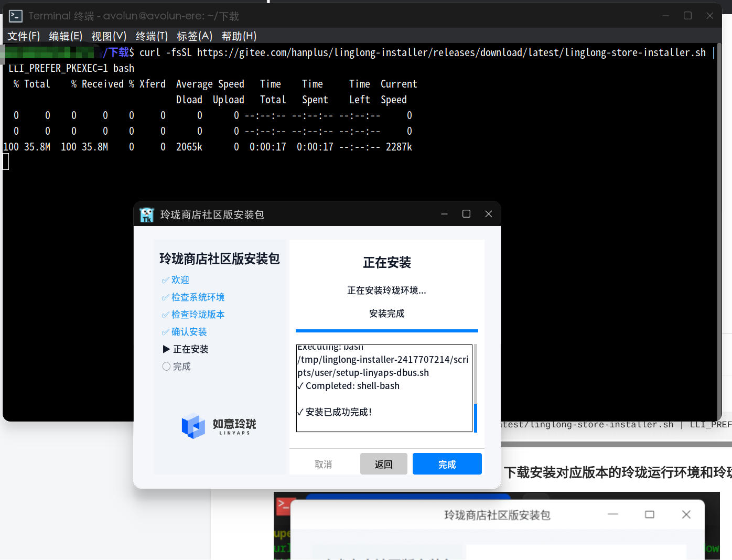Screen dimensions: 732x560
Task: Minimize the 玲珑商店社区版安装包 installer window
Action: [444, 214]
